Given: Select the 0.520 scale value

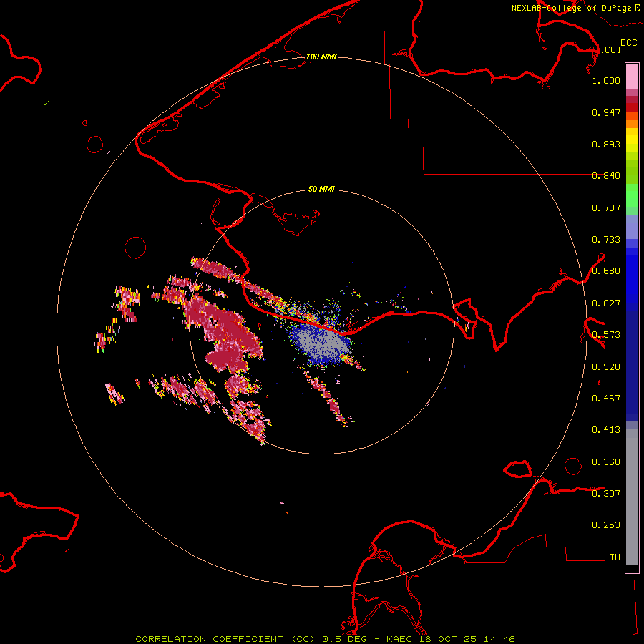Looking at the screenshot, I should click(x=606, y=367).
